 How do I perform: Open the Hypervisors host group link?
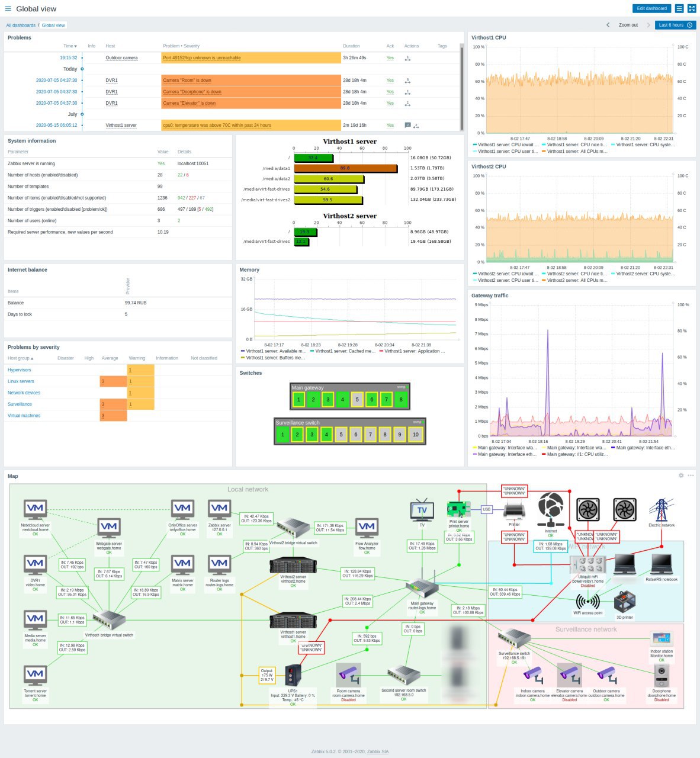tap(20, 370)
